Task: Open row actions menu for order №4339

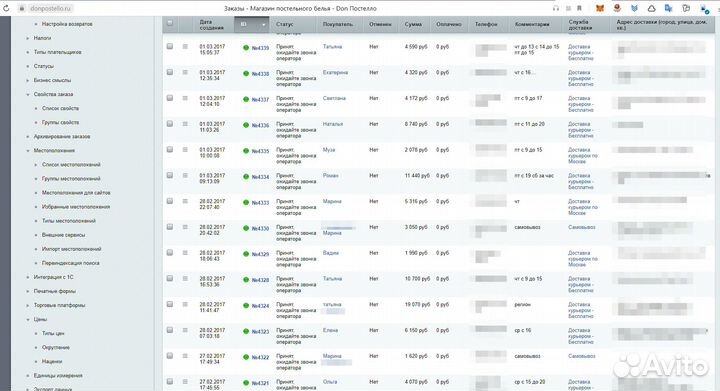Action: 185,46
